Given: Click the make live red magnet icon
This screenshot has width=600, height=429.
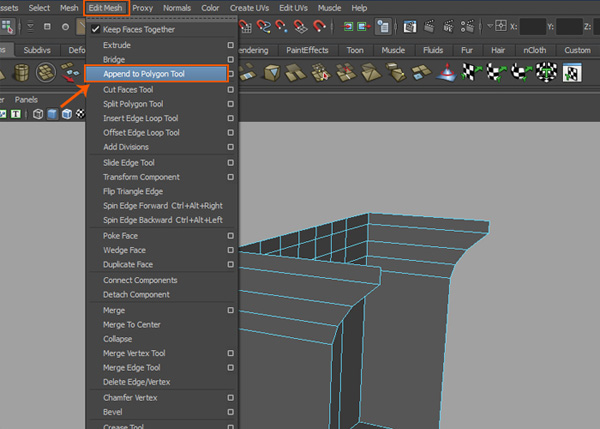Looking at the screenshot, I should (x=319, y=26).
